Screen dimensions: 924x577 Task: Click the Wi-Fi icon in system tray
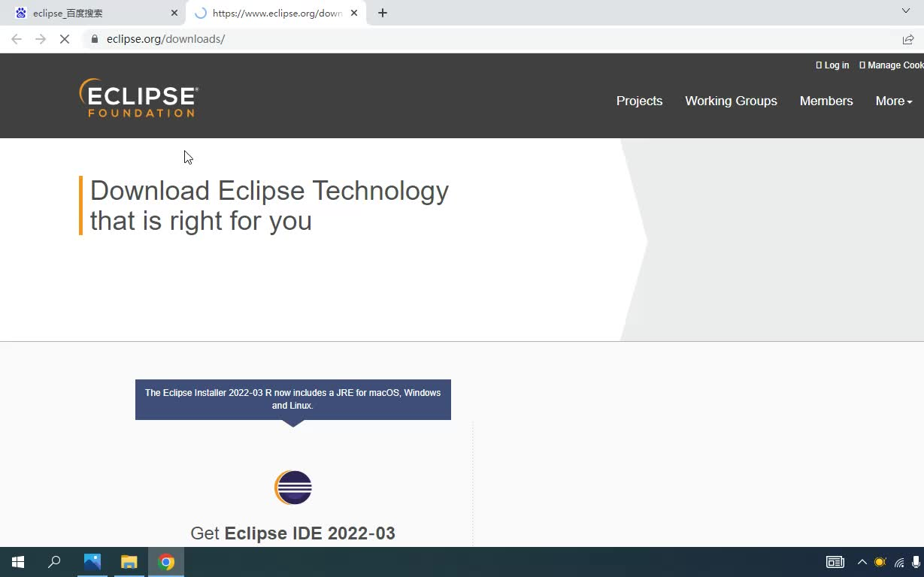(899, 561)
